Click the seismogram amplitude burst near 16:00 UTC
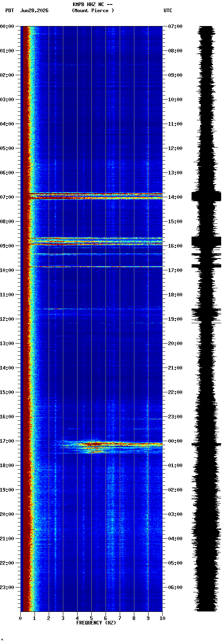Viewport: 224px width, 644px height. (x=206, y=241)
